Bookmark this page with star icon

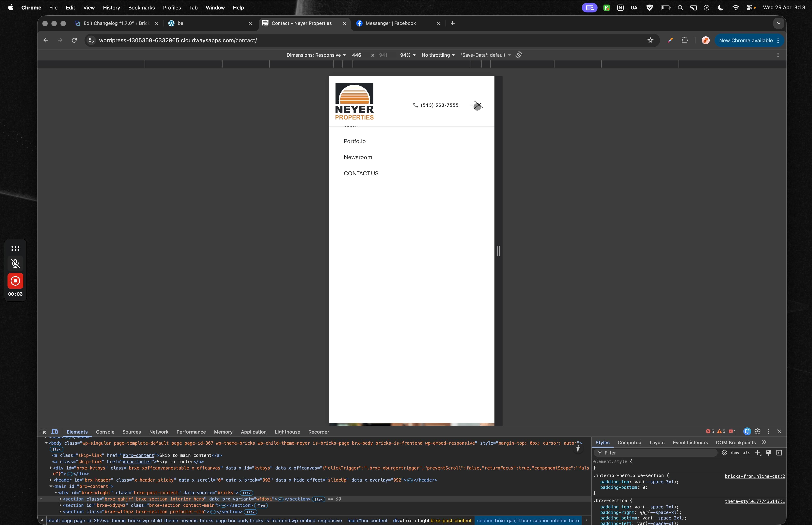tap(650, 40)
